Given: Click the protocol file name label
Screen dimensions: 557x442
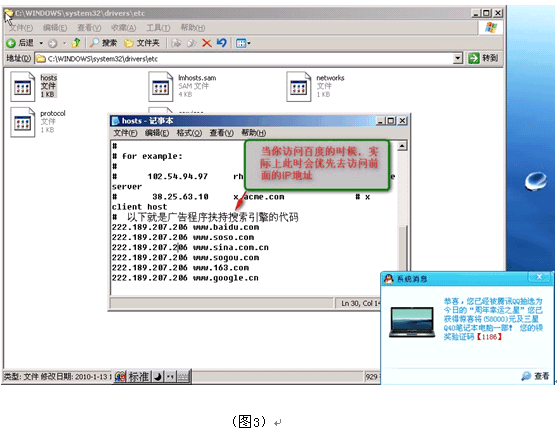Looking at the screenshot, I should point(53,113).
